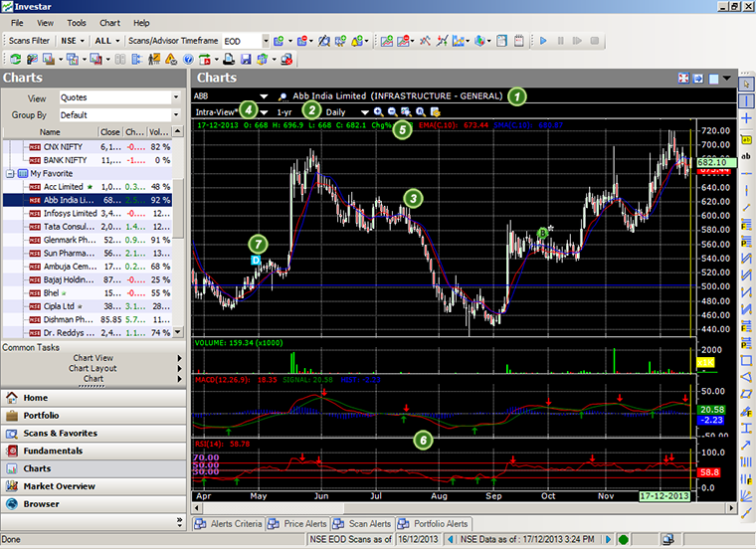Click the symbol search icon beside ABB

(283, 96)
